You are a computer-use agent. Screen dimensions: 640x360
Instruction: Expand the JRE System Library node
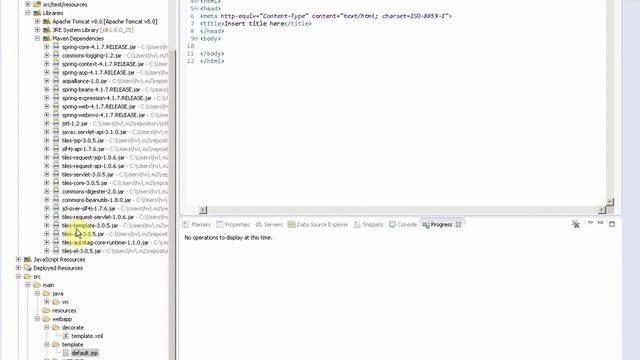37,30
